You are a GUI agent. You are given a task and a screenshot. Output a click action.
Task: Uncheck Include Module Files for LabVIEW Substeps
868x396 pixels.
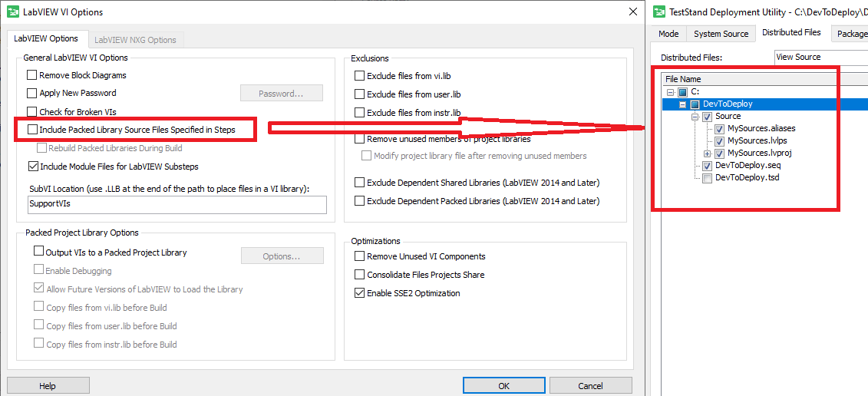[x=33, y=166]
